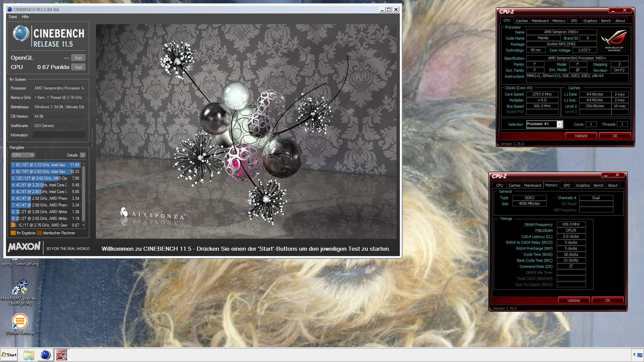Click the Cinebench render preview image
Image resolution: width=644 pixels, height=362 pixels.
246,131
